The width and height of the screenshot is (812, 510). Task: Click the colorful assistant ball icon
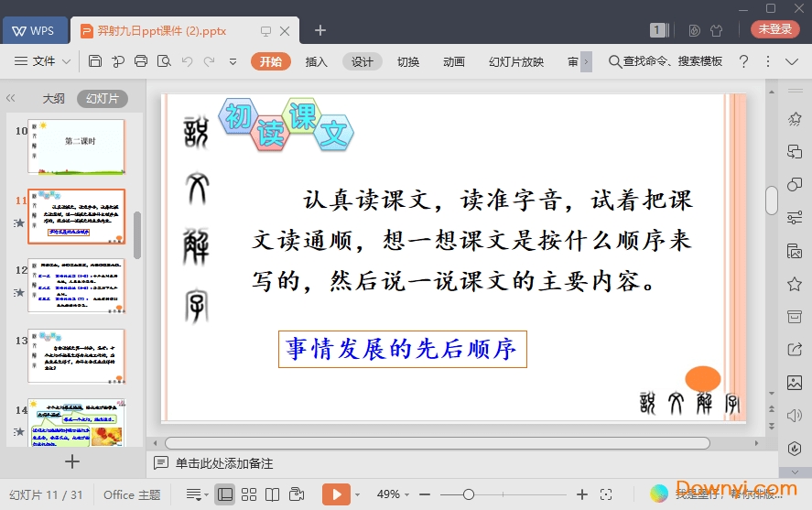[x=659, y=494]
